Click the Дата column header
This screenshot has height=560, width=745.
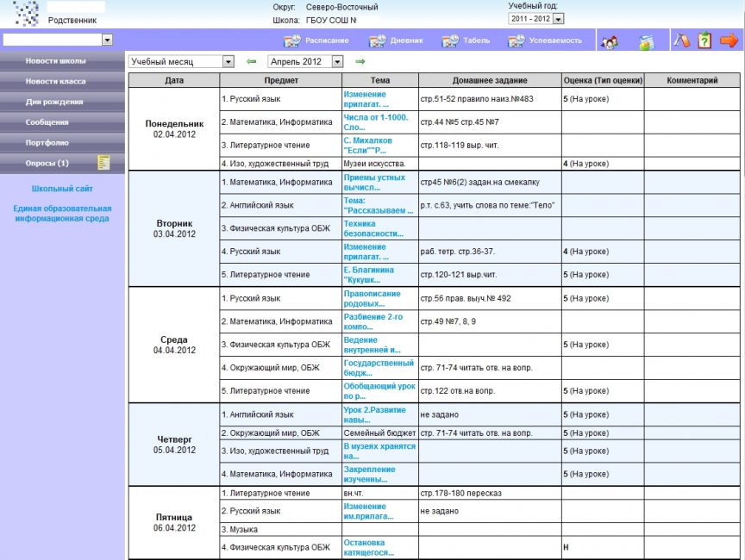pyautogui.click(x=174, y=80)
